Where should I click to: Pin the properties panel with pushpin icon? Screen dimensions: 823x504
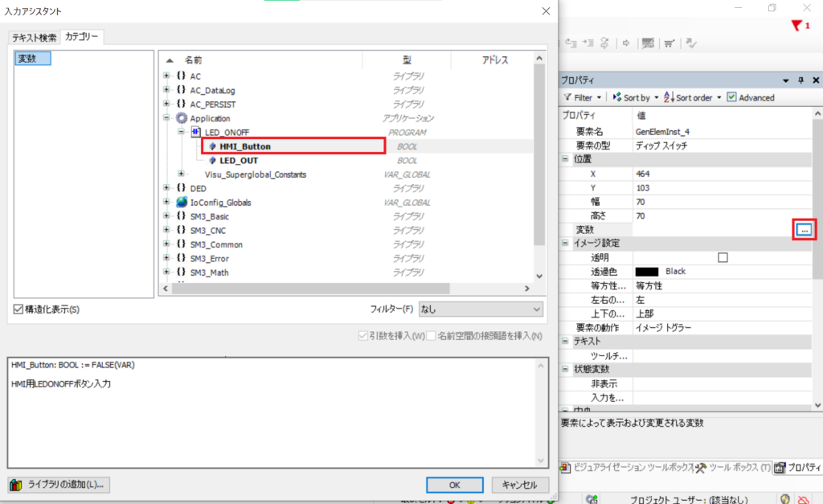(x=800, y=80)
